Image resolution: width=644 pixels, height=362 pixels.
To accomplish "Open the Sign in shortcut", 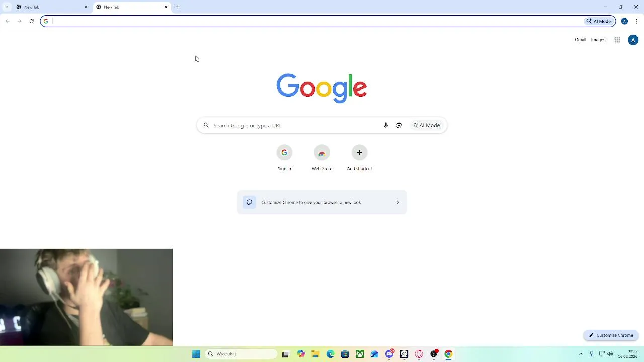I will click(x=284, y=158).
